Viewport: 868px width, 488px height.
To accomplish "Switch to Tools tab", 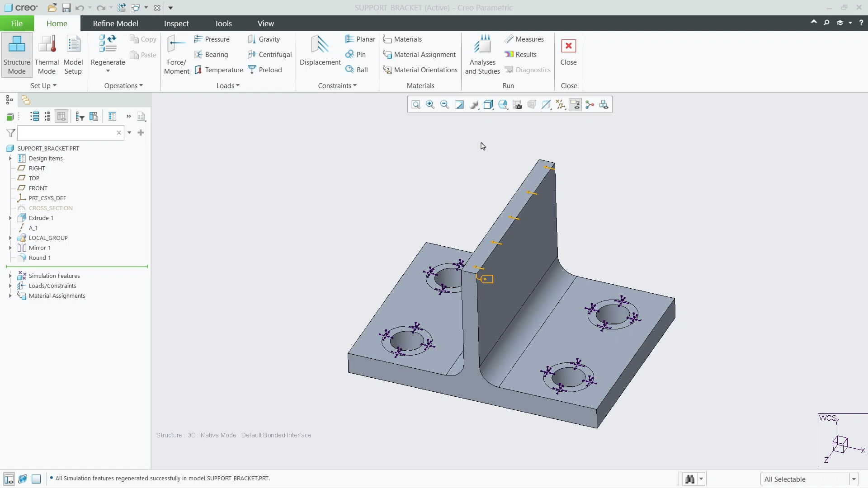I will coord(223,23).
